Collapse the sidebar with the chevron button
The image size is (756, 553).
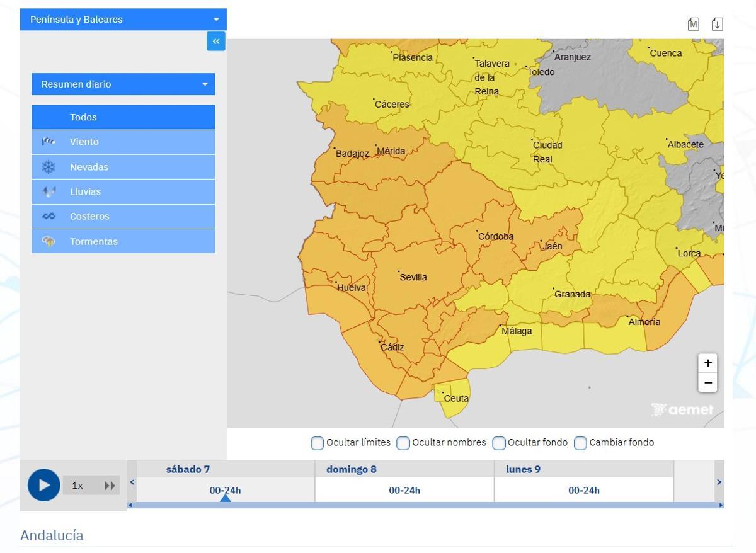(x=215, y=40)
